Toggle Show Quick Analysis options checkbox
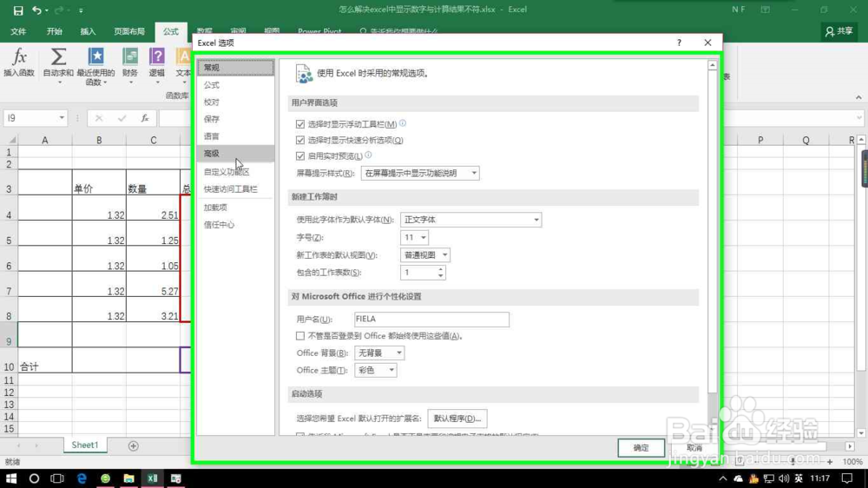868x488 pixels. click(x=300, y=140)
